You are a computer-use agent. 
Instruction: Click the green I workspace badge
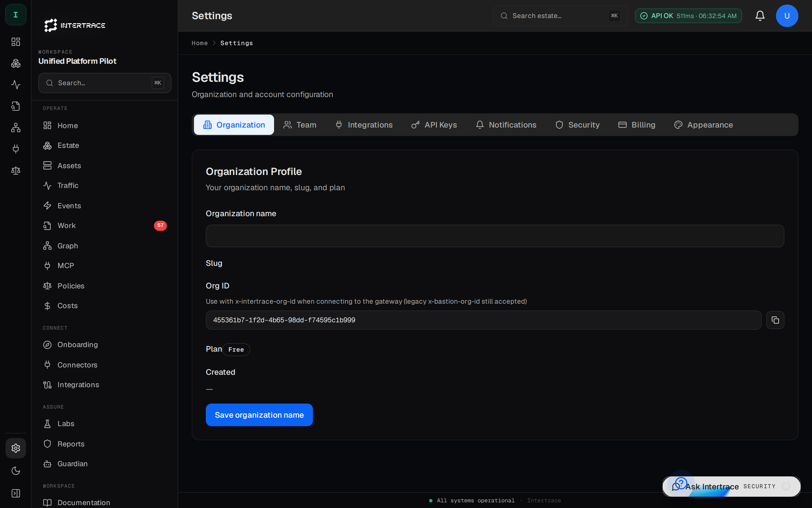(16, 15)
